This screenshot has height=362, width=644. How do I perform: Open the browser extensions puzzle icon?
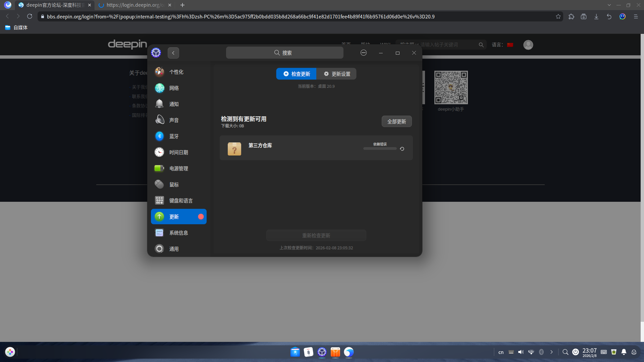(571, 16)
